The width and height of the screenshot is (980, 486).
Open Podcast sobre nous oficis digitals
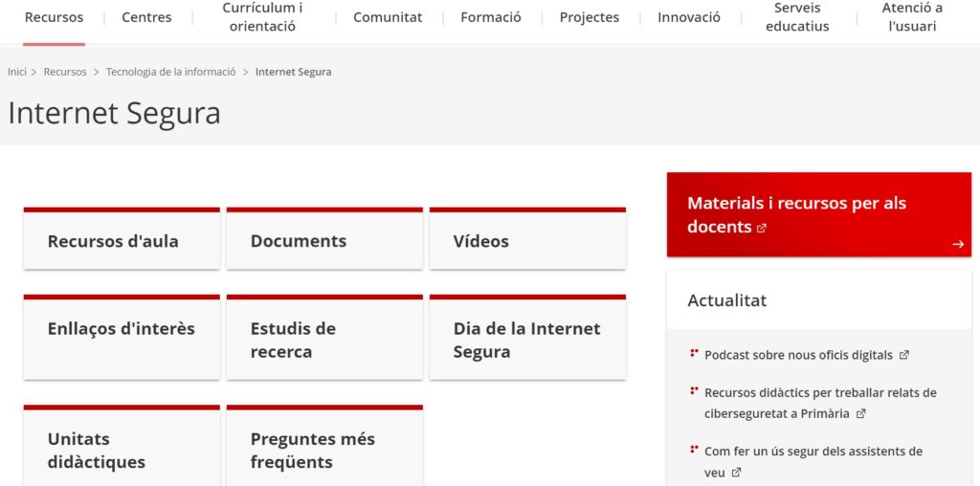[798, 355]
